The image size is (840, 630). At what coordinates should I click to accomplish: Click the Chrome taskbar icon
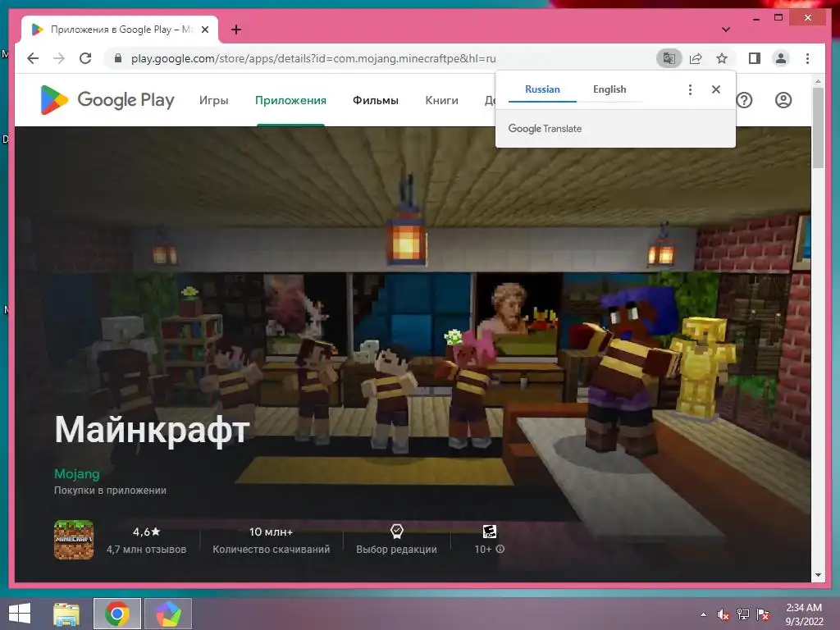pos(116,614)
